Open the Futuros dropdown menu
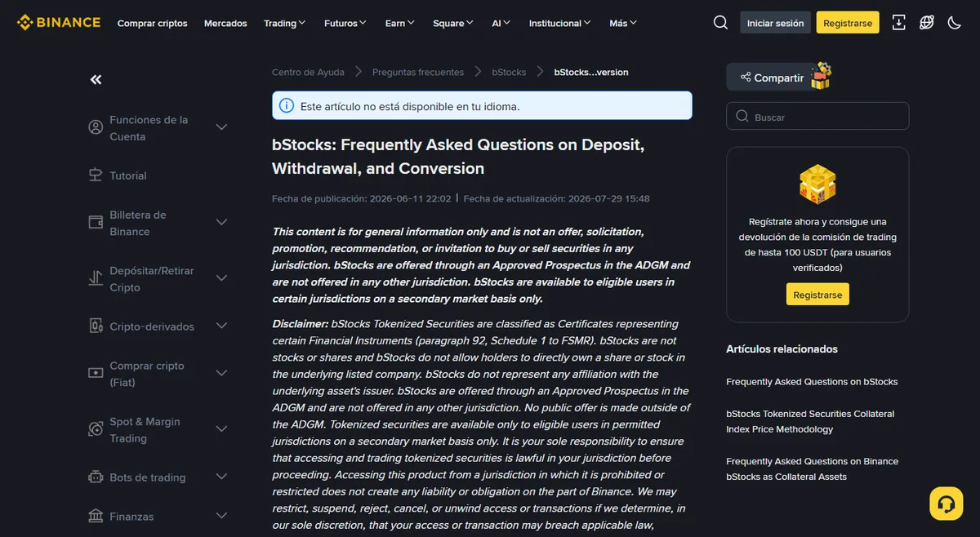980x537 pixels. (345, 23)
